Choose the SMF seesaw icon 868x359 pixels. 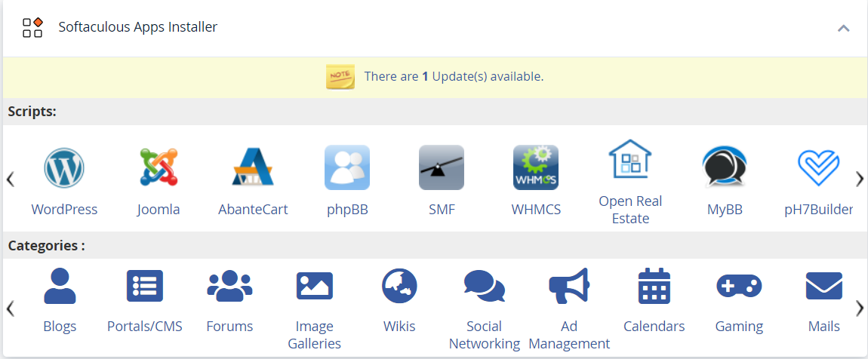(442, 167)
